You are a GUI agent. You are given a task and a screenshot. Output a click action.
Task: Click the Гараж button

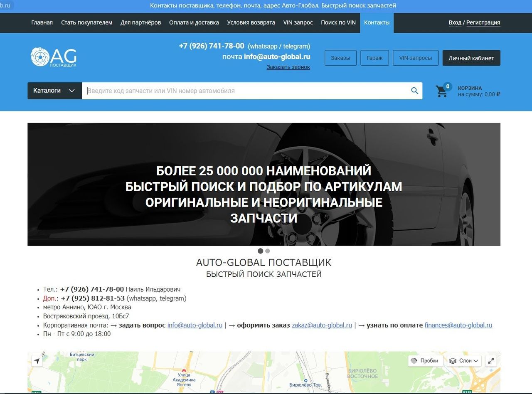click(374, 58)
